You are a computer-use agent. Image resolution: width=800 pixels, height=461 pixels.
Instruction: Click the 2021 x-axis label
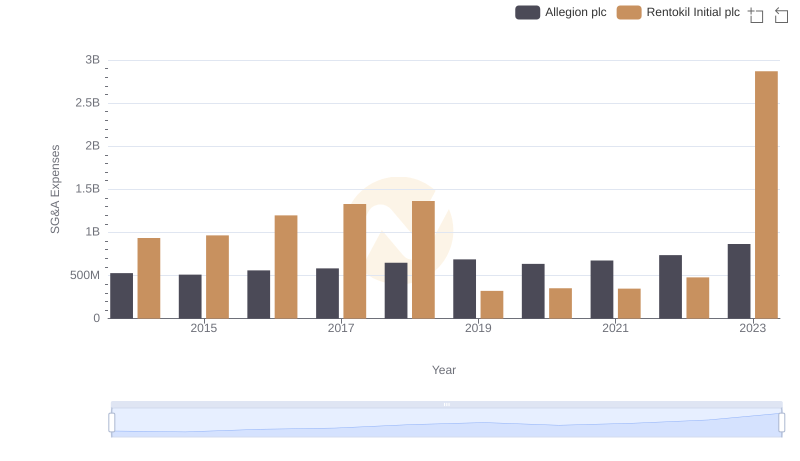(615, 328)
